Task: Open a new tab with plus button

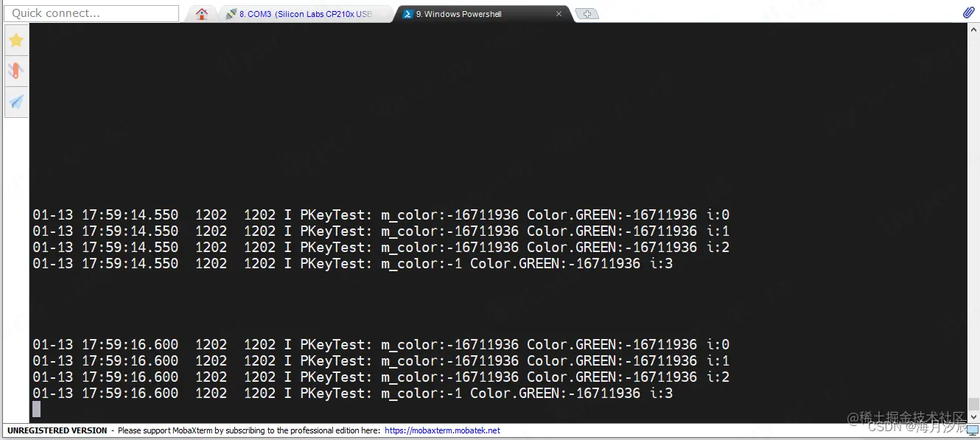Action: click(x=587, y=14)
